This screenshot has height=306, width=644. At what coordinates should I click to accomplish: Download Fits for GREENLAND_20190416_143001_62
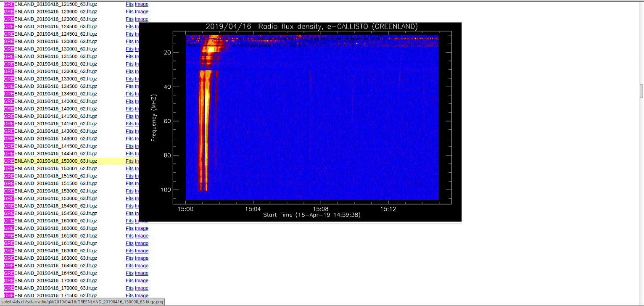[x=129, y=139]
